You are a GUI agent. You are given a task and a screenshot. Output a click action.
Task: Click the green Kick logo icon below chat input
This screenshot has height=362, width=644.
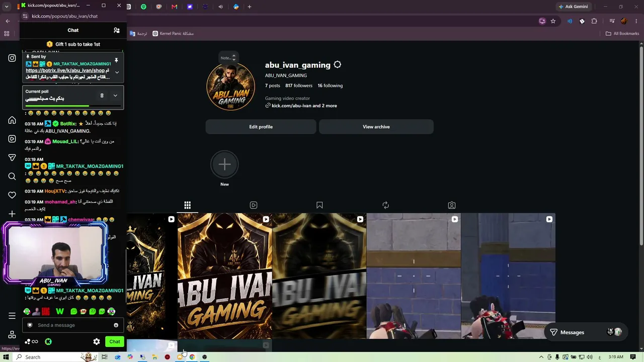pos(48,342)
